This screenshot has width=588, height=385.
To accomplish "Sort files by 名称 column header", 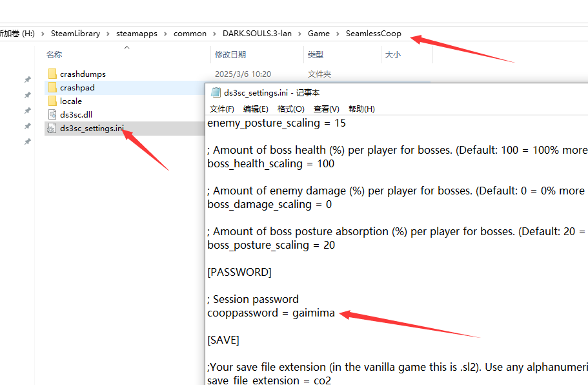I will point(54,55).
